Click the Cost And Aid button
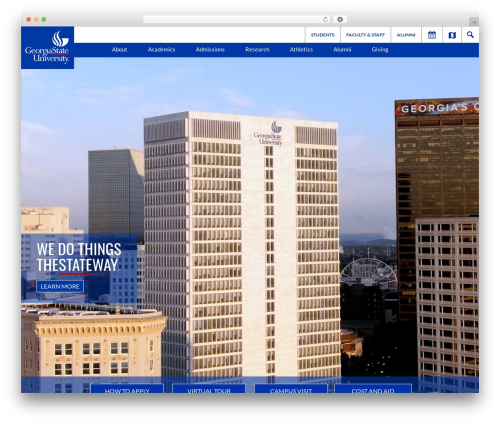 coord(373,388)
